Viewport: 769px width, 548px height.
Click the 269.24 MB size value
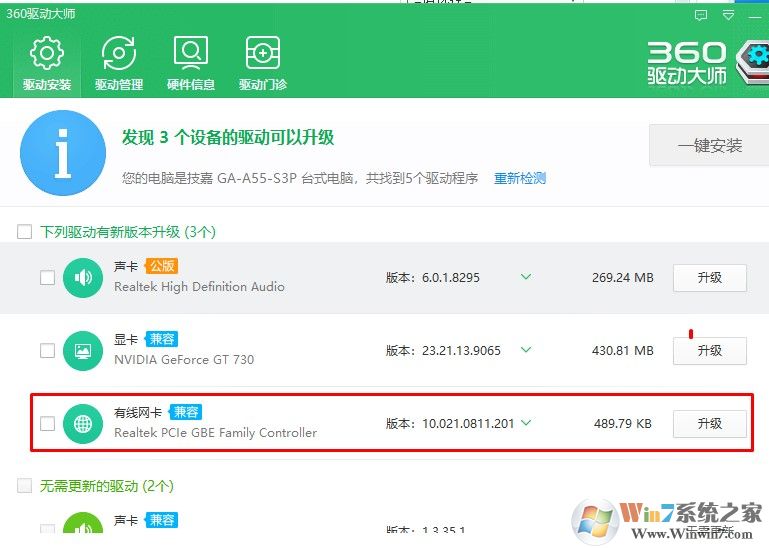click(x=622, y=278)
